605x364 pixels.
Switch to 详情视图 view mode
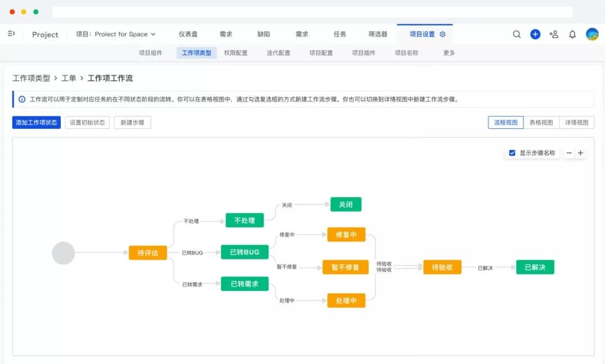click(x=577, y=123)
